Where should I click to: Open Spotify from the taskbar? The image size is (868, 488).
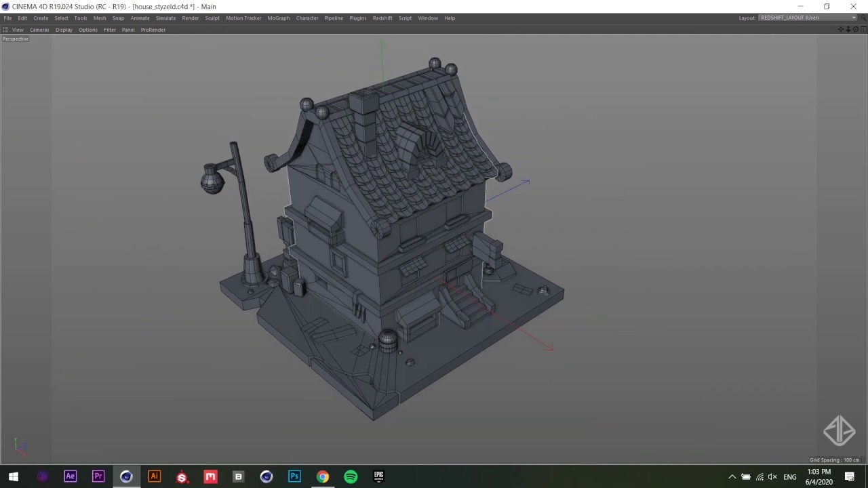pyautogui.click(x=351, y=476)
